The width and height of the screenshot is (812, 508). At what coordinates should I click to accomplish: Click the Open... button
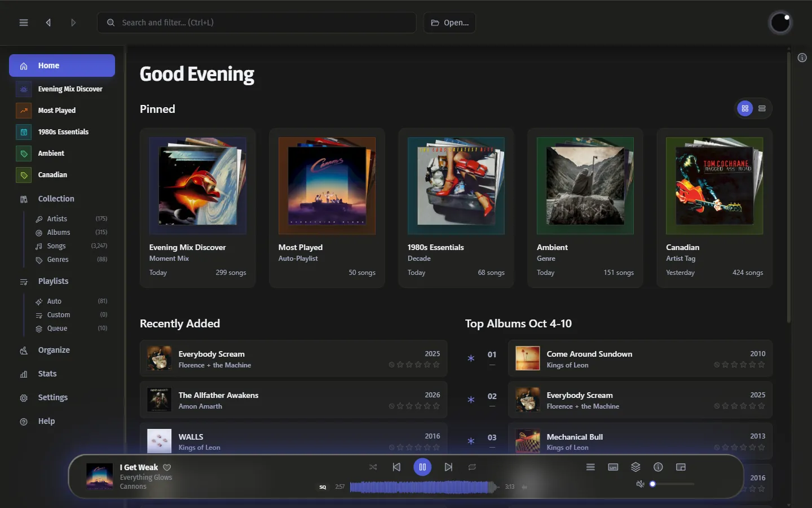pos(449,23)
